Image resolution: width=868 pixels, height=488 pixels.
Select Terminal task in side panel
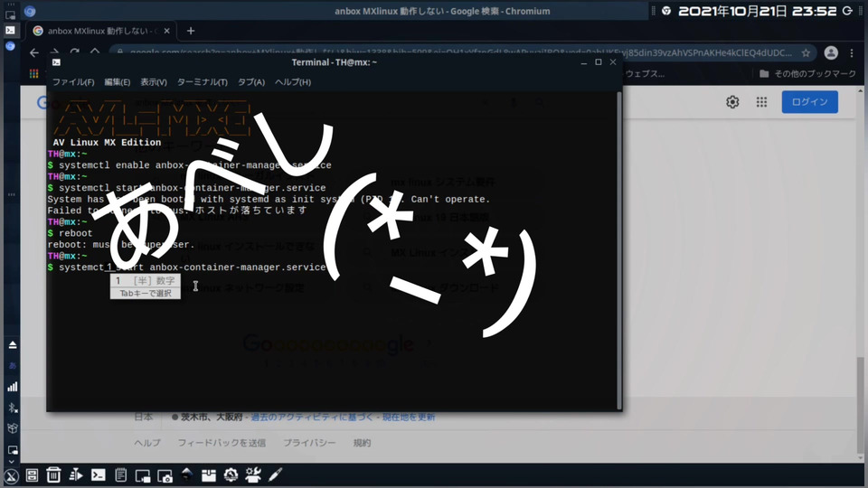click(x=10, y=31)
